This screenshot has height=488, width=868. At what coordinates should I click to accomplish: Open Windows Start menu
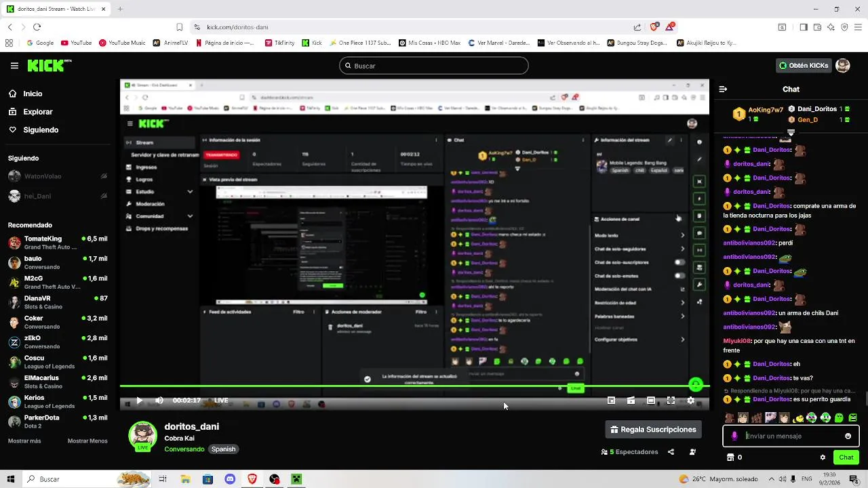point(11,479)
